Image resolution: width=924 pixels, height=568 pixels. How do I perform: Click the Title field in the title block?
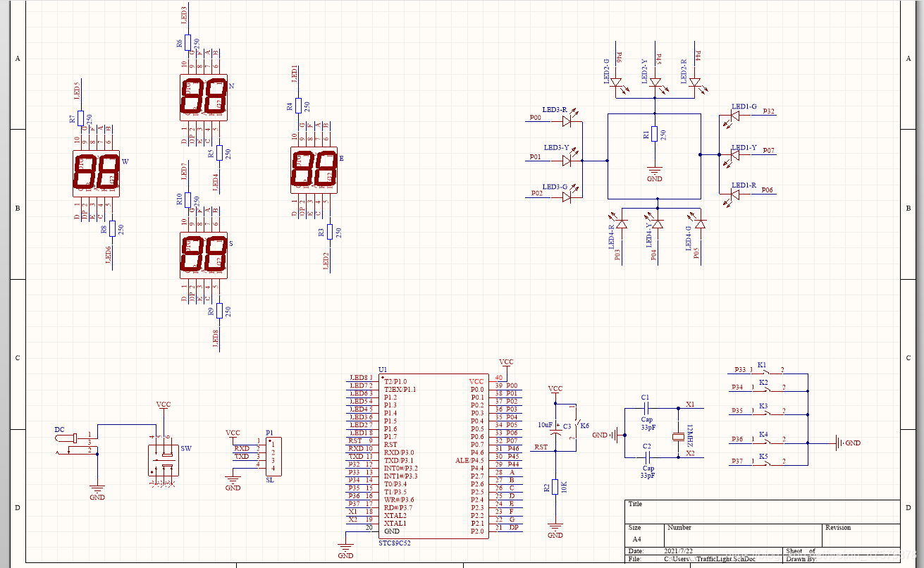762,511
